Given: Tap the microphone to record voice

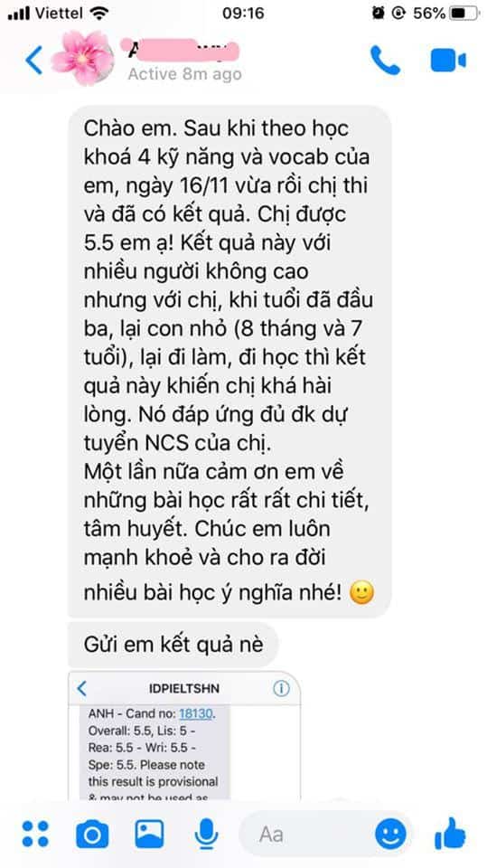Looking at the screenshot, I should pyautogui.click(x=205, y=834).
